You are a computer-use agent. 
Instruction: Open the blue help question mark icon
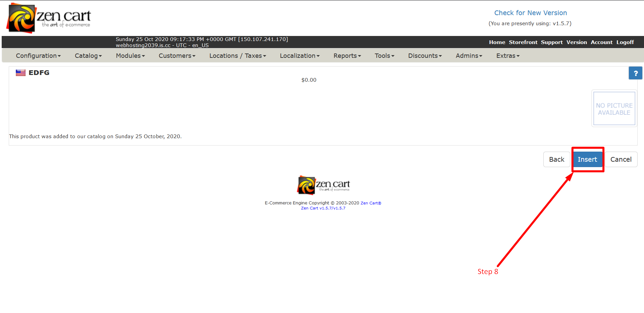pos(635,73)
